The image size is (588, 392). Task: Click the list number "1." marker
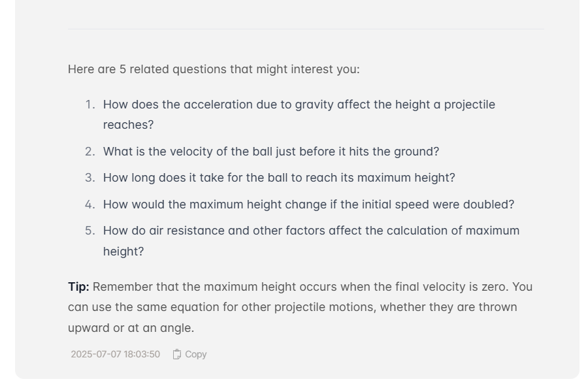pos(90,105)
